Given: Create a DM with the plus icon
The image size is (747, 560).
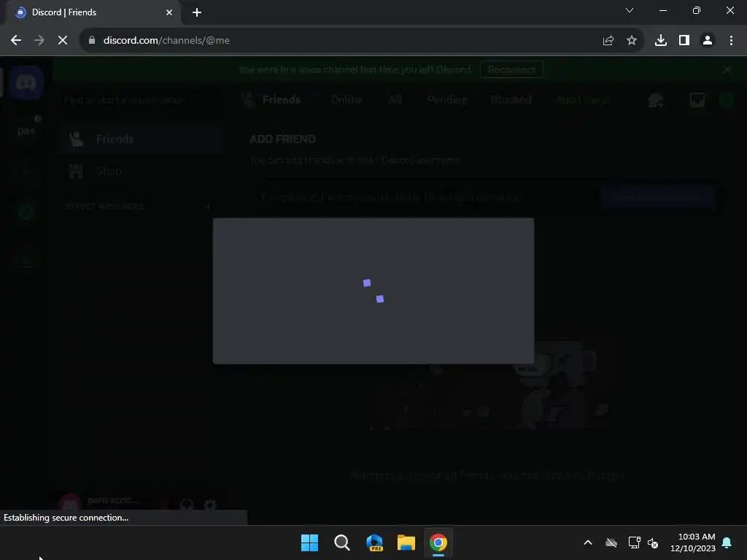Looking at the screenshot, I should pyautogui.click(x=207, y=206).
